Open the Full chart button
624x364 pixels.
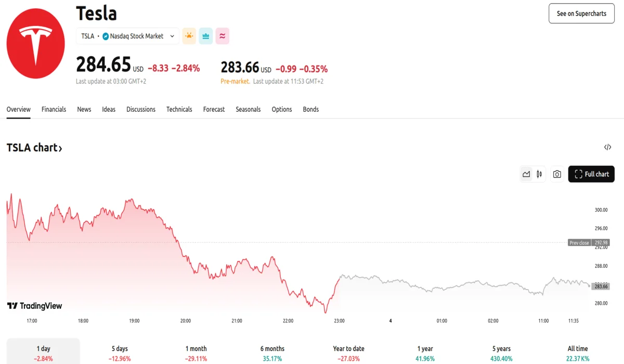pyautogui.click(x=591, y=174)
